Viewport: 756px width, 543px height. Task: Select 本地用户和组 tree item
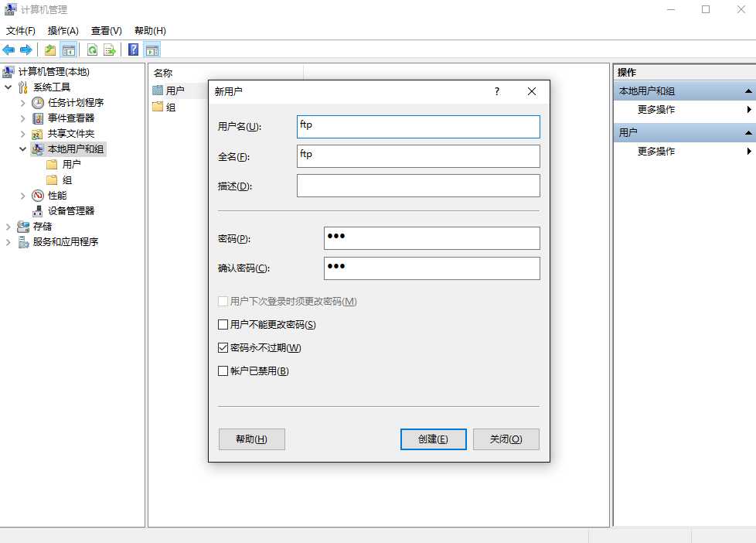coord(76,149)
